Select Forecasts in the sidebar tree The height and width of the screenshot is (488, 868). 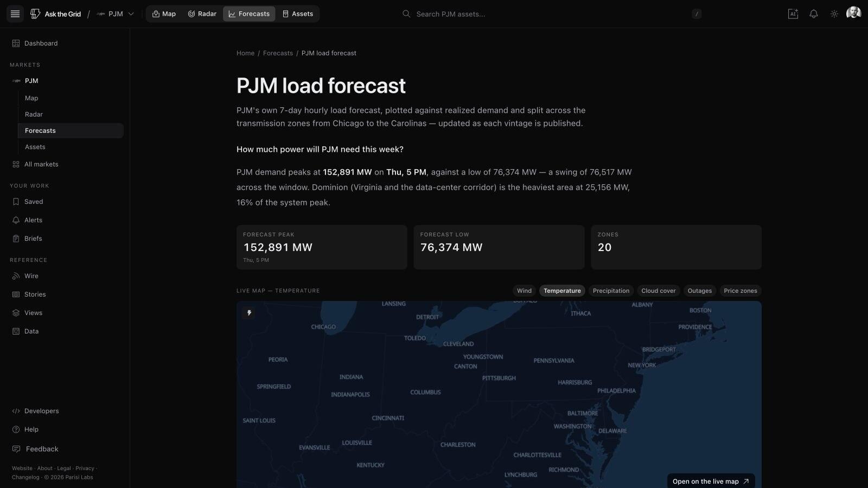(x=71, y=131)
